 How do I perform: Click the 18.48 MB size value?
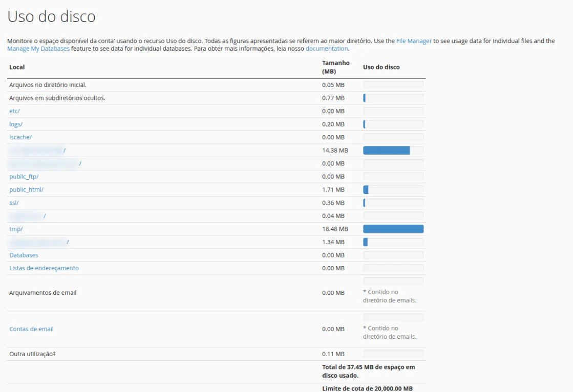pyautogui.click(x=335, y=229)
